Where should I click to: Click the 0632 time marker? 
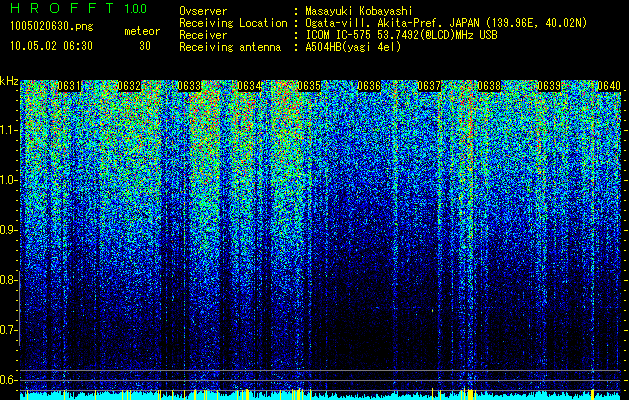(x=129, y=86)
